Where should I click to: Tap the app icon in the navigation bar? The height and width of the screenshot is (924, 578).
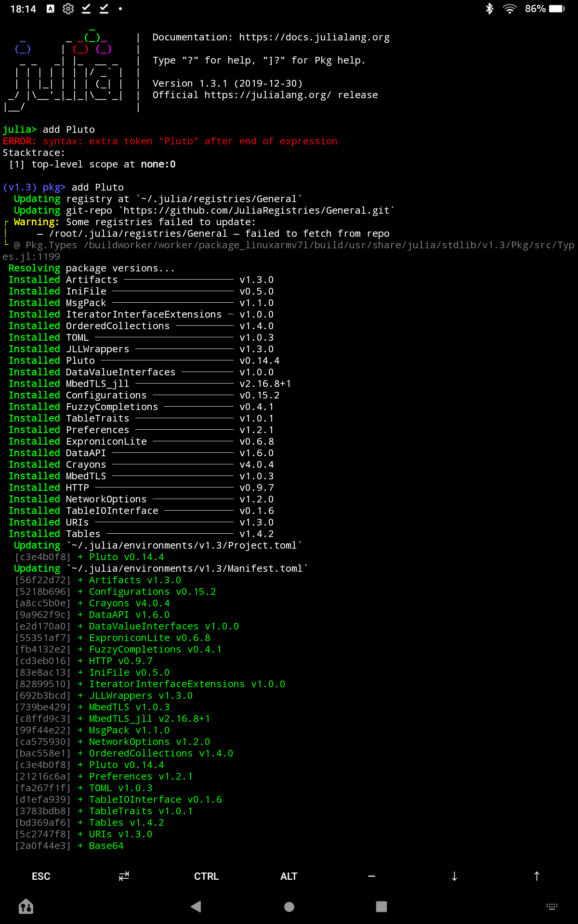coord(26,907)
